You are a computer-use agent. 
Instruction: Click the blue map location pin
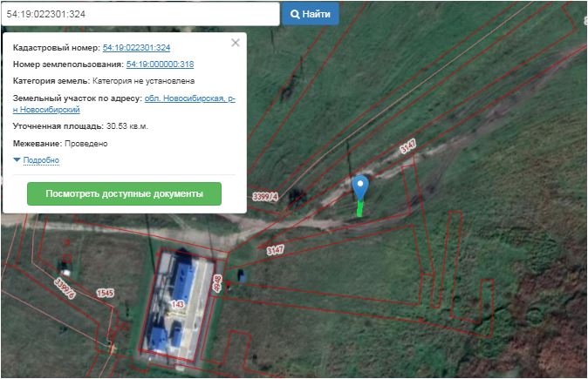(x=360, y=187)
